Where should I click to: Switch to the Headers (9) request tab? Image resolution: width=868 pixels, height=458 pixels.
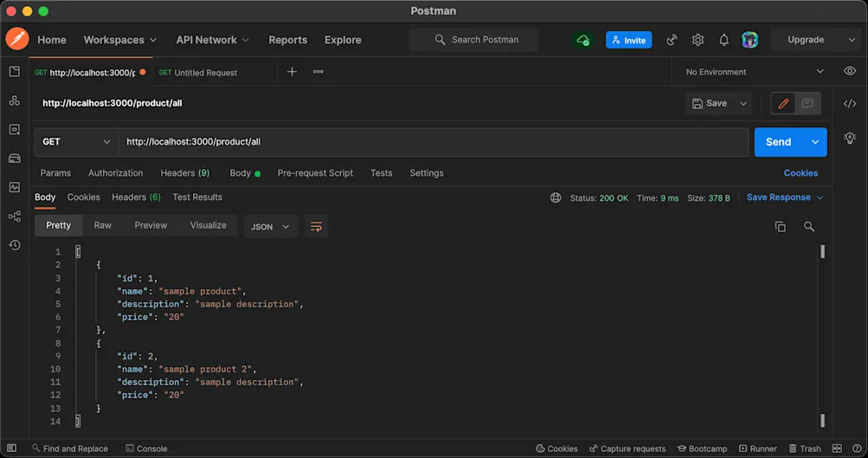184,173
